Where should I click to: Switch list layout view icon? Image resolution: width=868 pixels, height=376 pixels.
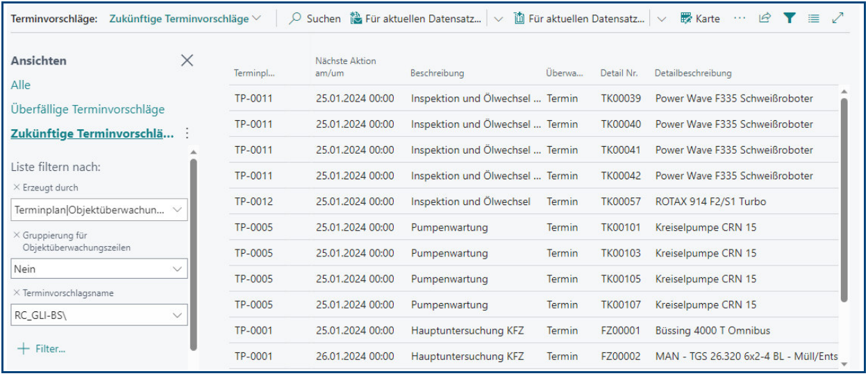point(813,19)
